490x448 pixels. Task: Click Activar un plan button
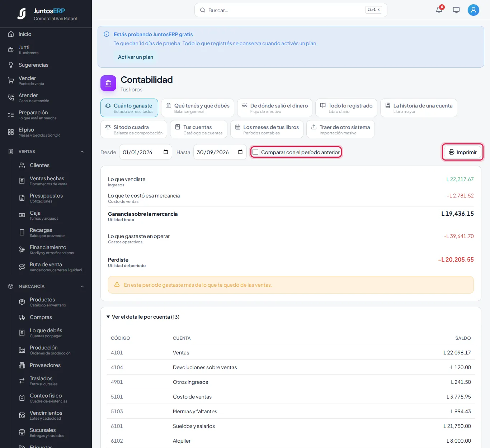[136, 57]
